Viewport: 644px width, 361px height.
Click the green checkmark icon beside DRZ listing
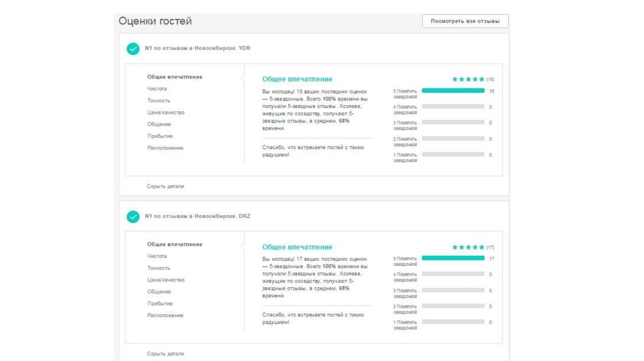[x=133, y=216]
